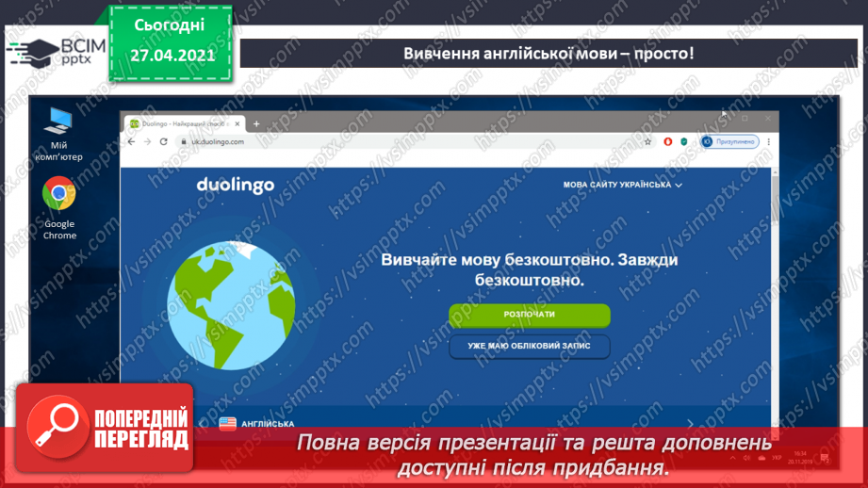Screen dimensions: 868x488
Task: Open the volume control in system tray
Action: tap(746, 458)
